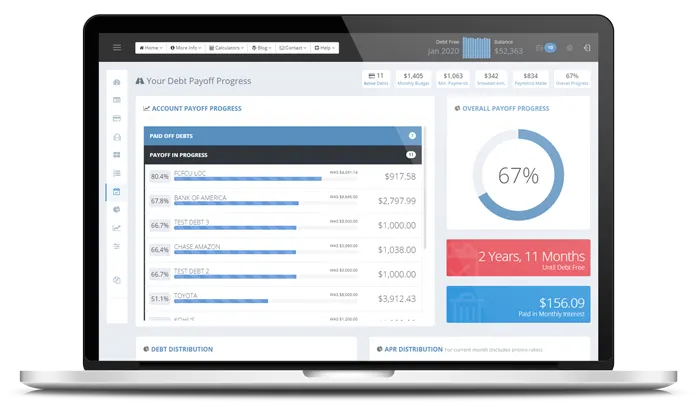
Task: Open the sliders settings sidebar icon
Action: coord(117,246)
